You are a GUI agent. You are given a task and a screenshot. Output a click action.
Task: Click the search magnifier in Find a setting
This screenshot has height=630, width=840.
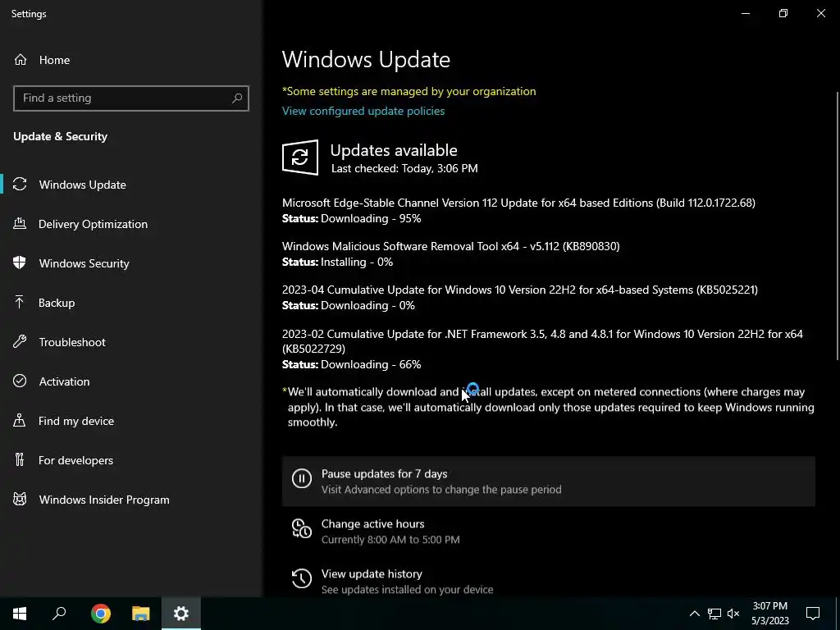237,98
